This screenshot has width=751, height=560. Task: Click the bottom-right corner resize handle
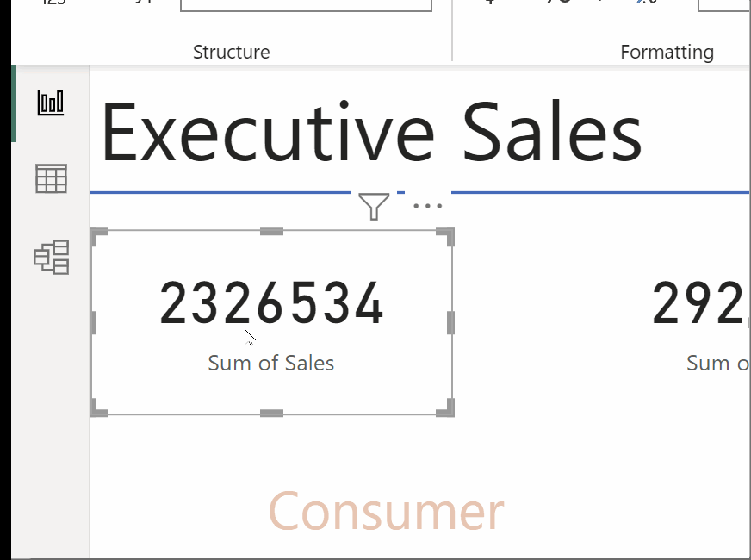[446, 409]
